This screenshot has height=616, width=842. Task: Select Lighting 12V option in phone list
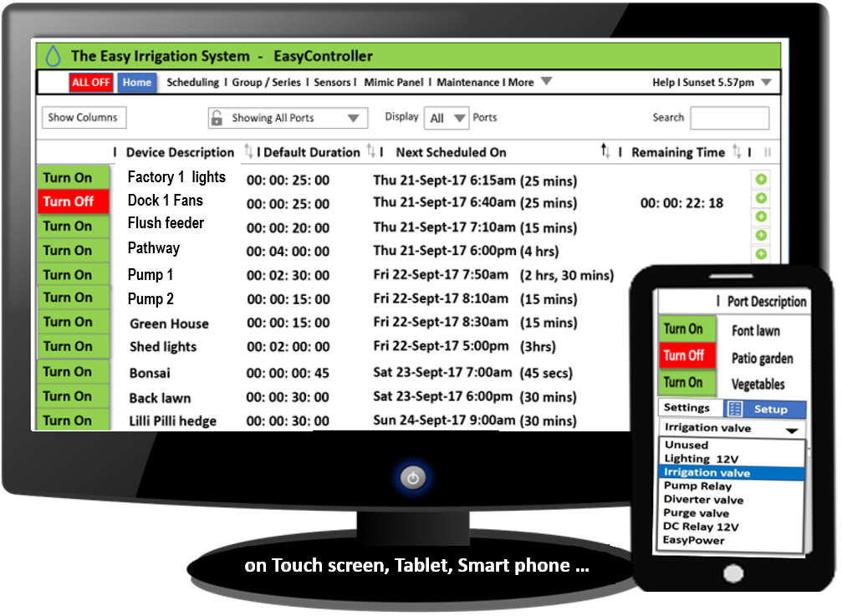(x=701, y=459)
